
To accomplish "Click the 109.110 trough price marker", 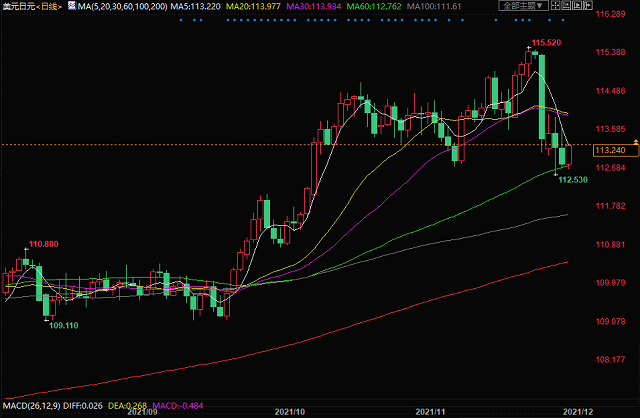I will click(63, 326).
